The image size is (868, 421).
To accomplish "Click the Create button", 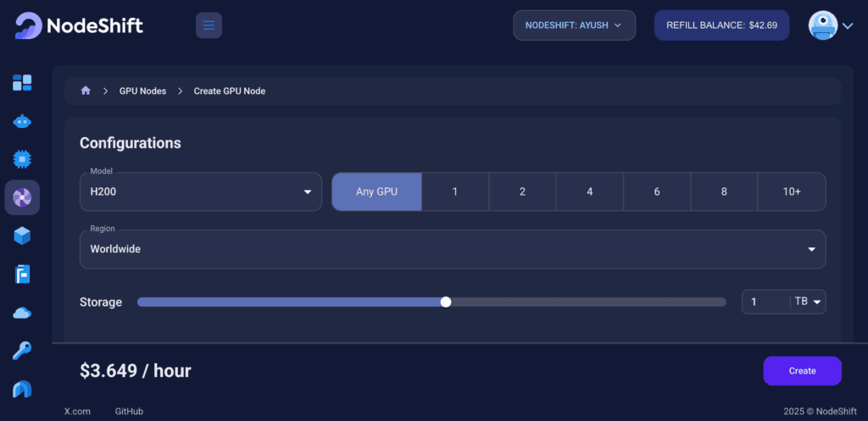I will (802, 371).
